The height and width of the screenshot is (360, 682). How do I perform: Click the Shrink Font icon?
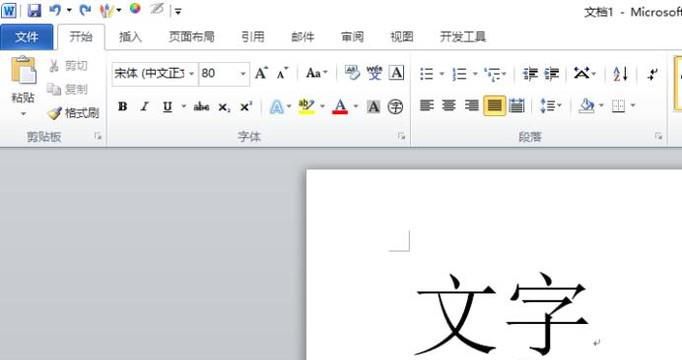point(282,73)
